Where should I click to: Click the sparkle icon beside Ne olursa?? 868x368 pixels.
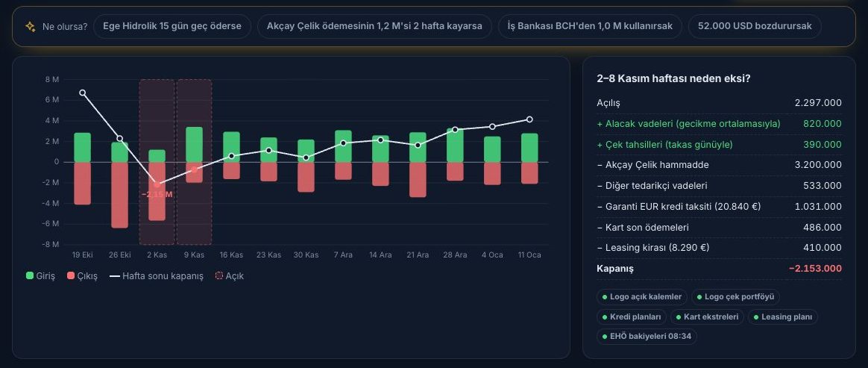tap(31, 26)
